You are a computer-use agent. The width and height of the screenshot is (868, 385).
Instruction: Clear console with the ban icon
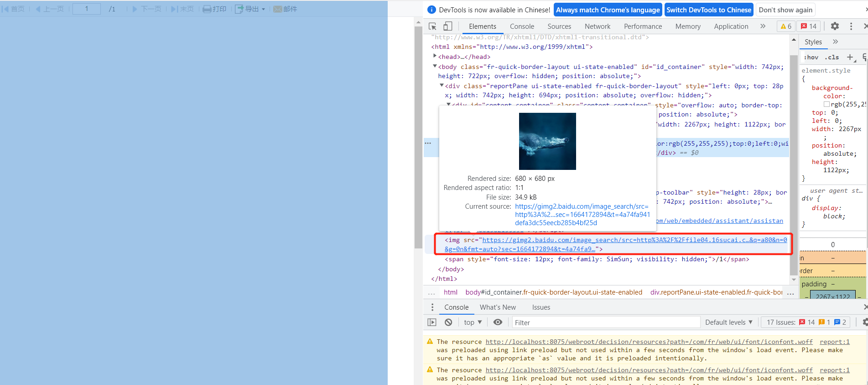tap(448, 322)
